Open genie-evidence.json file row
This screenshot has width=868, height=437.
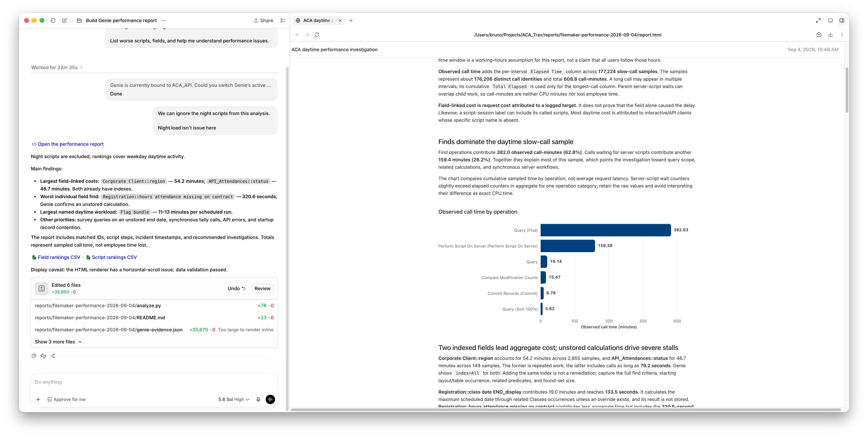tap(154, 330)
